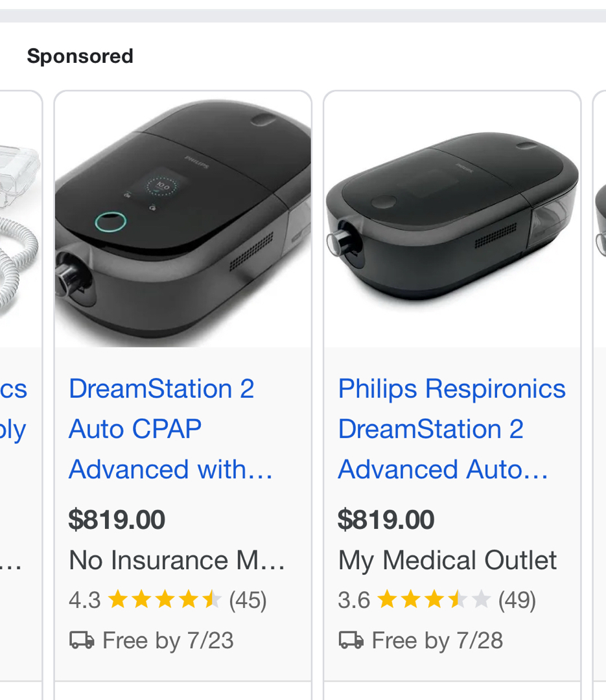
Task: Open the DreamStation 2 Auto CPAP product image
Action: coord(183,220)
